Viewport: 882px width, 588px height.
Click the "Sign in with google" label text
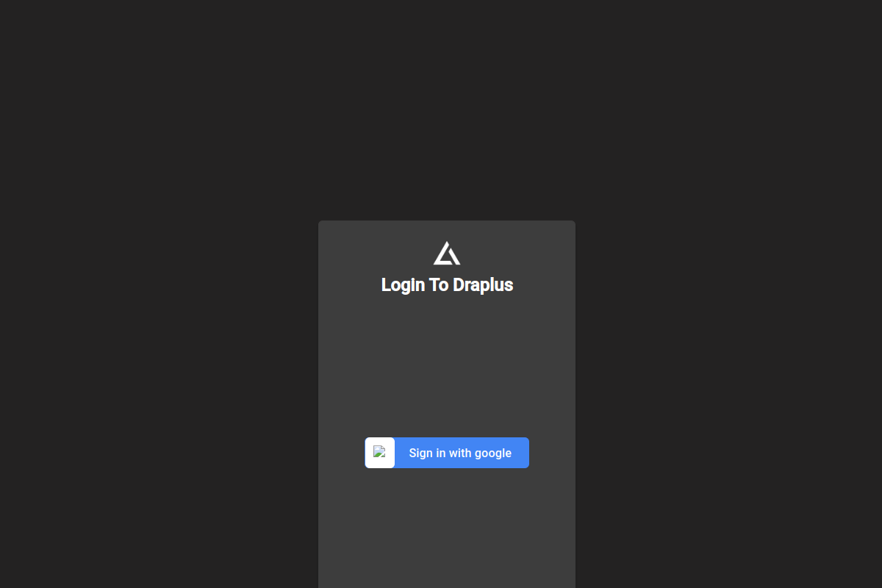pos(460,453)
